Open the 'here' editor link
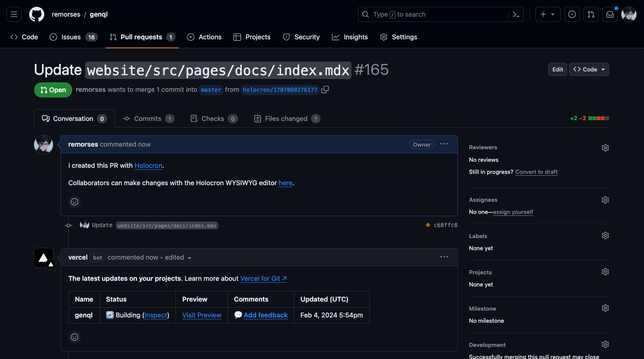This screenshot has width=644, height=359. click(285, 183)
